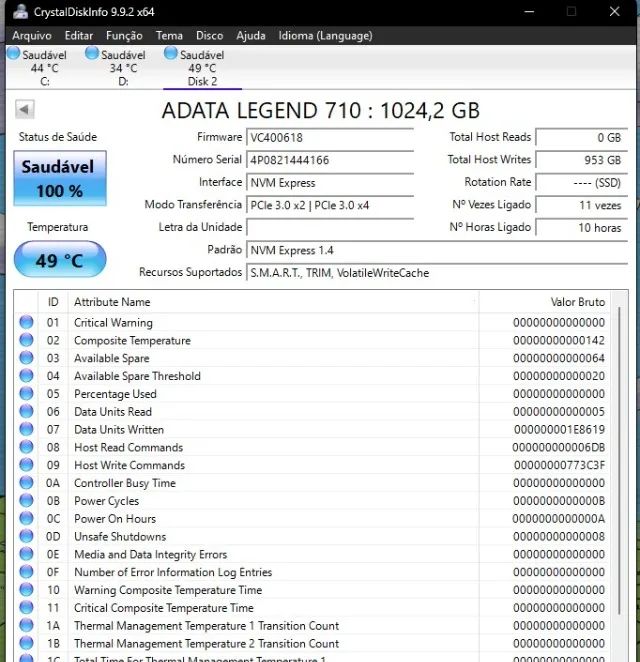
Task: Click the status orb of Controller Busy Time row
Action: coord(26,482)
